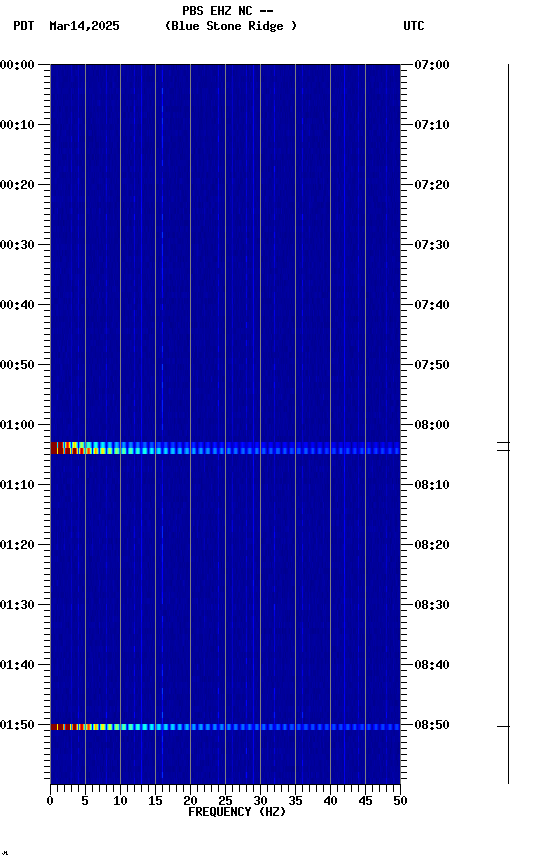This screenshot has height=864, width=552.
Task: Click the 50 Hz axis tick label
Action: pyautogui.click(x=400, y=801)
